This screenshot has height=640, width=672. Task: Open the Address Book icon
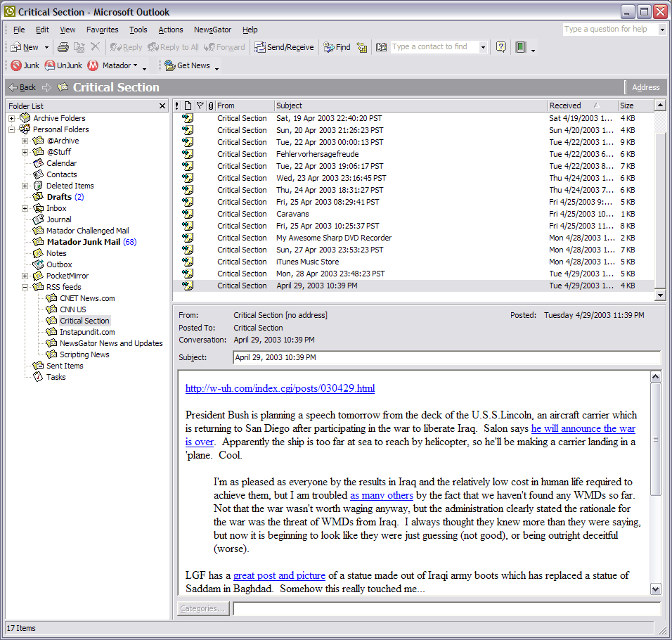click(381, 47)
